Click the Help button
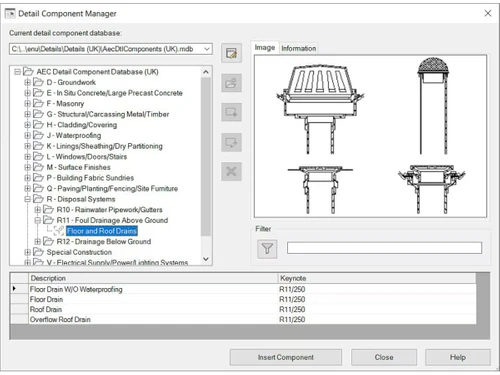This screenshot has width=500, height=375. (458, 357)
